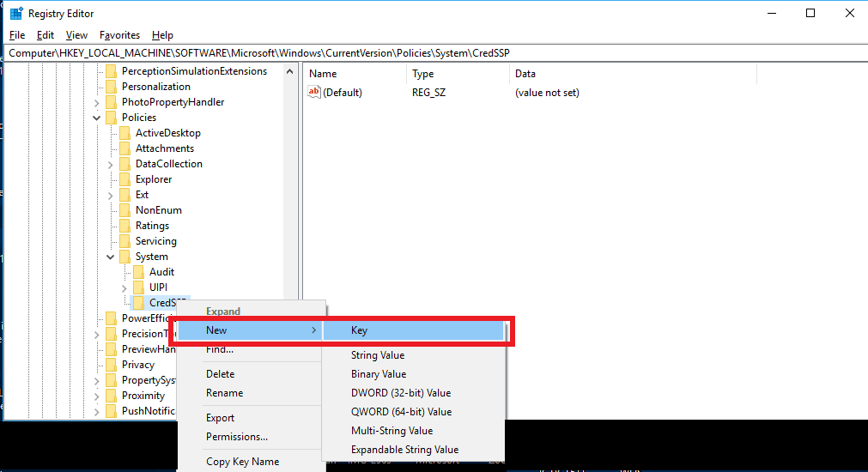Image resolution: width=868 pixels, height=472 pixels.
Task: Select the Ratings folder icon
Action: coord(125,227)
